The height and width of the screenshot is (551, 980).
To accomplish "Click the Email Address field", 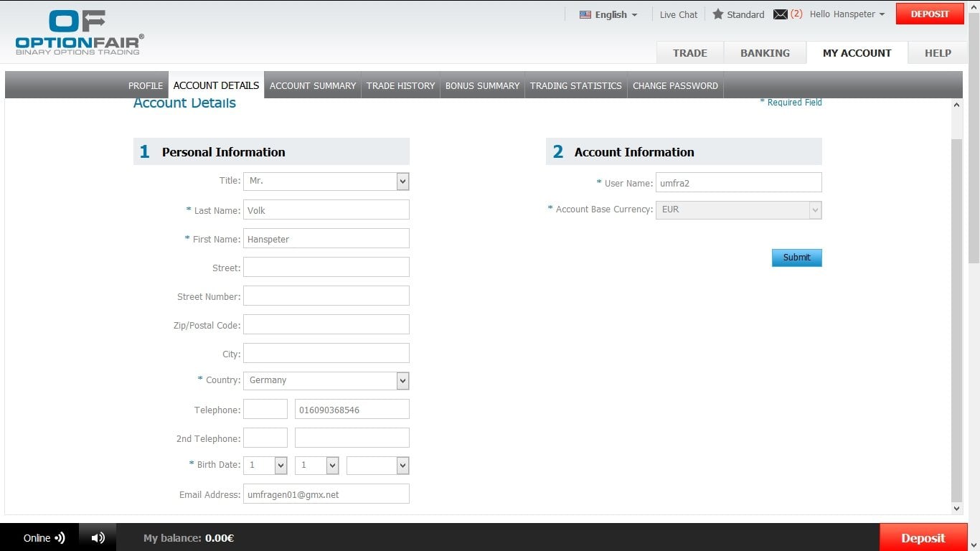I will click(x=326, y=494).
